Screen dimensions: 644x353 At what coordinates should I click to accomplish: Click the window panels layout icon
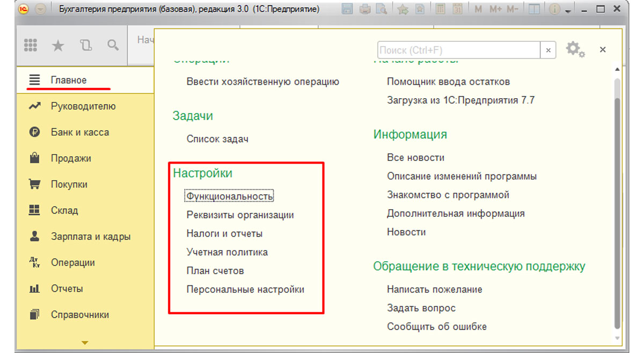[534, 9]
